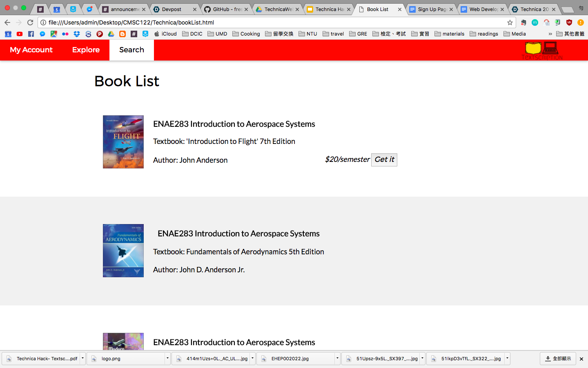Screen dimensions: 588x368
Task: Switch to the announcements Slack tab
Action: (124, 9)
